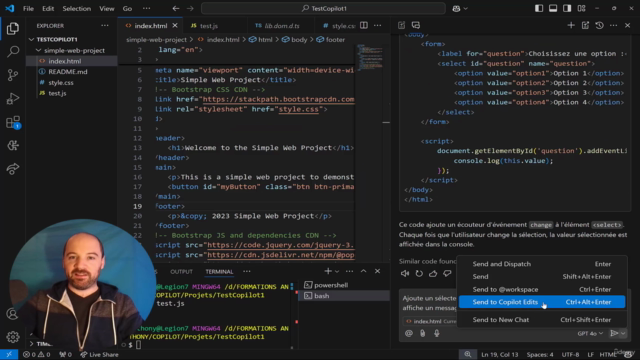
Task: Show chat history clock icon
Action: 599,25
